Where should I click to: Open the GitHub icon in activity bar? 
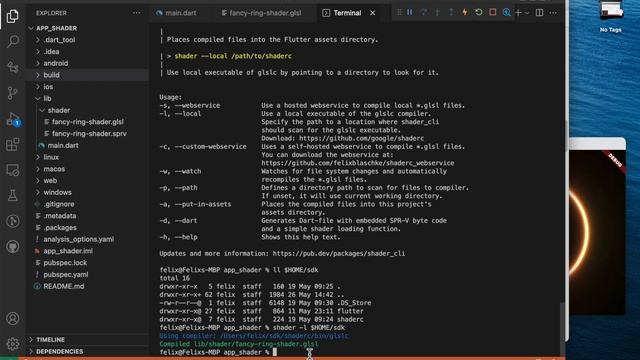(x=13, y=247)
